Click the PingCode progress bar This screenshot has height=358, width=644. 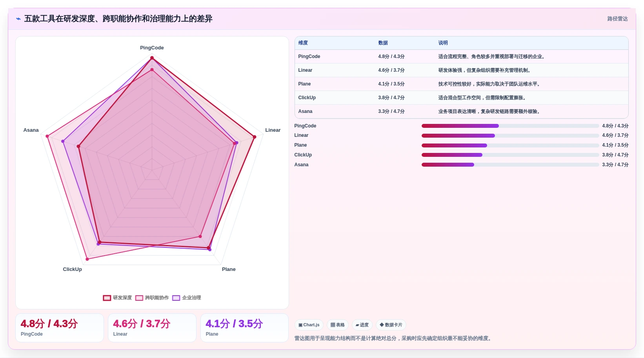[x=510, y=126]
